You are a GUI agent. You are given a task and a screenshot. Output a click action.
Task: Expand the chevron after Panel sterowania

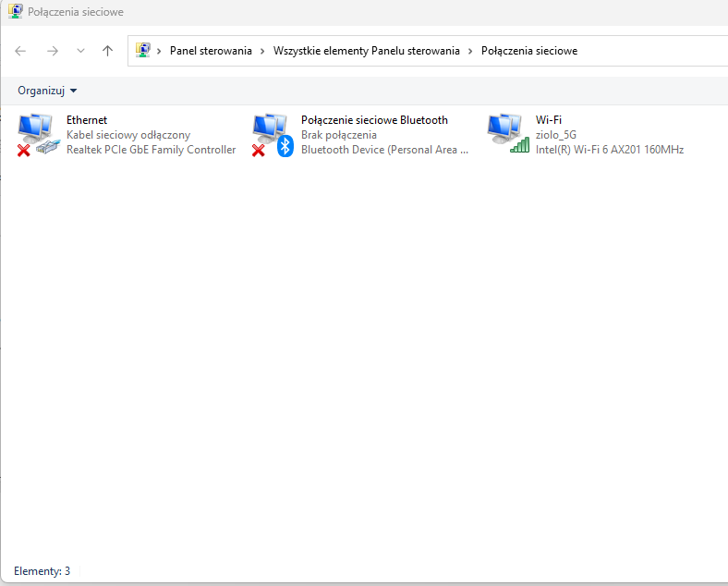pos(263,51)
